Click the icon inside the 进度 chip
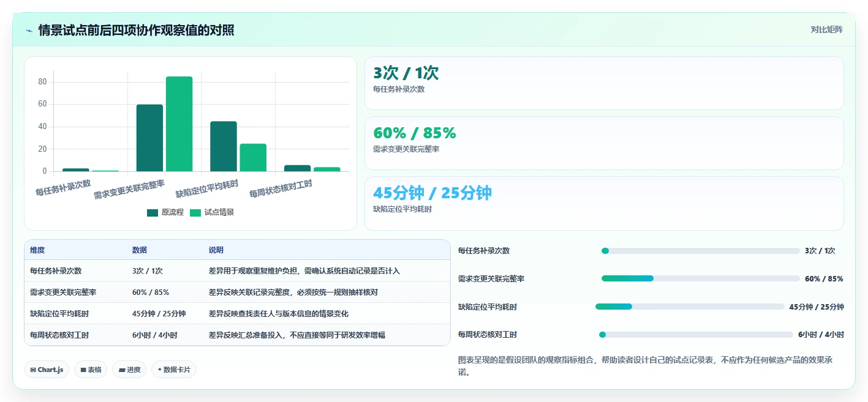 tap(122, 370)
